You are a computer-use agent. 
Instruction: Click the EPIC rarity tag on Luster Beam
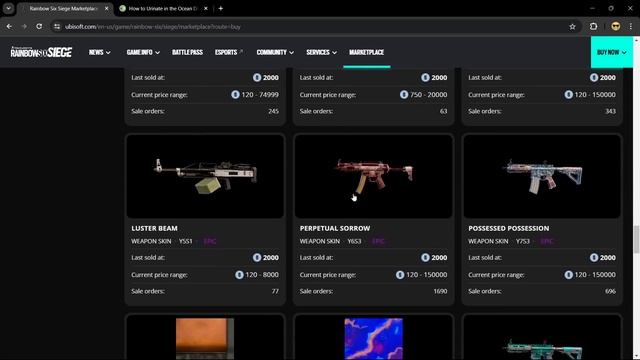(x=210, y=241)
